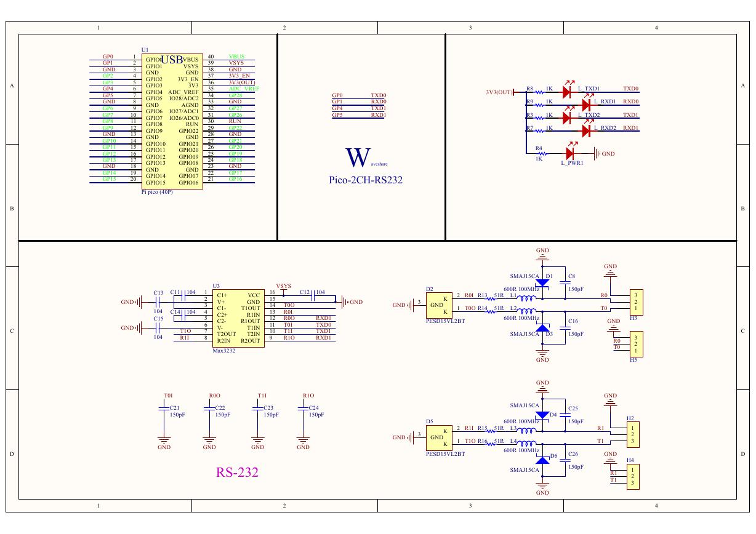The height and width of the screenshot is (534, 756).
Task: Click the Max3232 part name text
Action: coord(224,351)
